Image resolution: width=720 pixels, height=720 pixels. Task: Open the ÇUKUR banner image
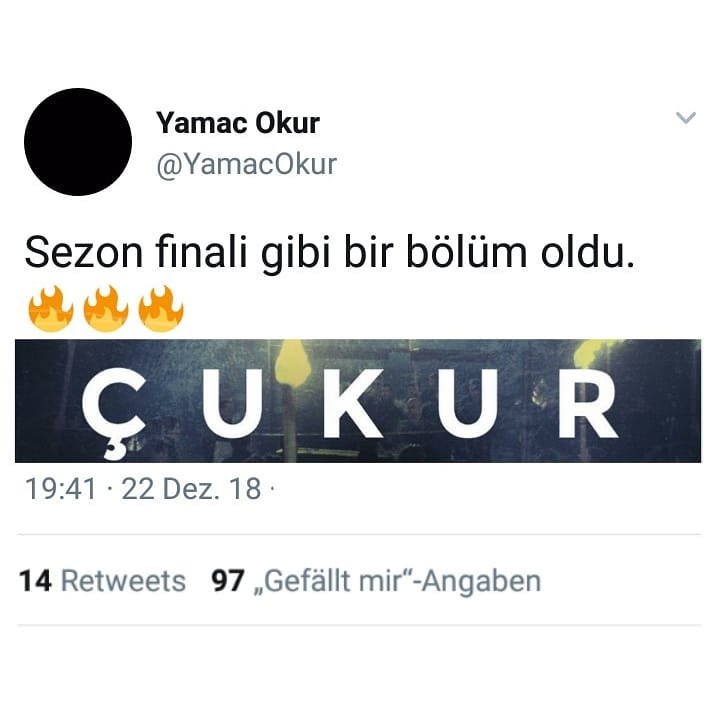pyautogui.click(x=358, y=401)
